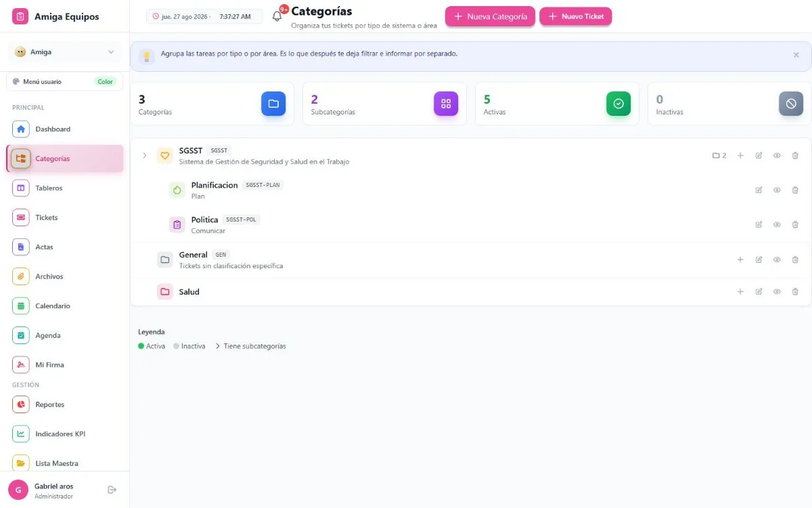The width and height of the screenshot is (812, 508).
Task: Click the gray banned icon on Inactivas card
Action: tap(791, 104)
